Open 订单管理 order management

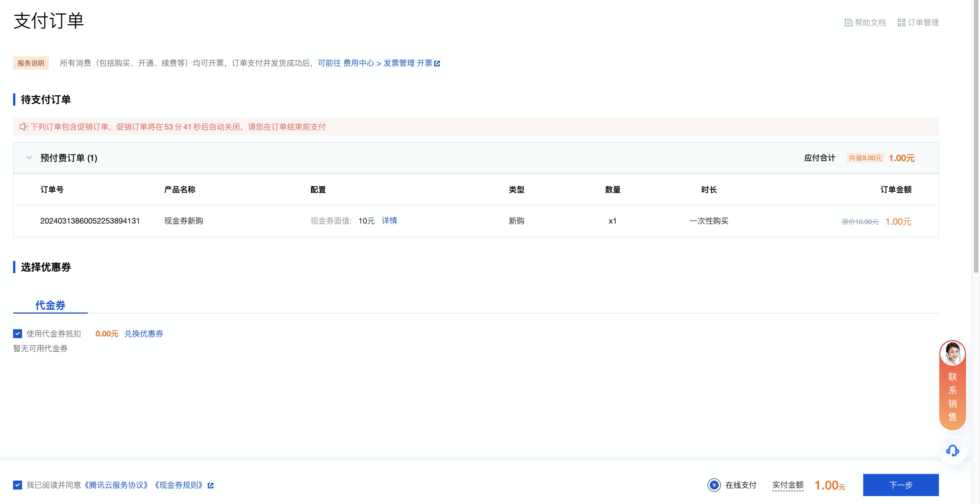click(x=918, y=23)
